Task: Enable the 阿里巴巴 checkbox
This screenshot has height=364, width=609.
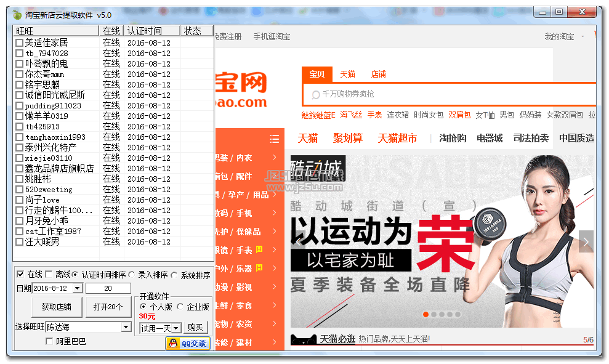Action: click(x=49, y=341)
